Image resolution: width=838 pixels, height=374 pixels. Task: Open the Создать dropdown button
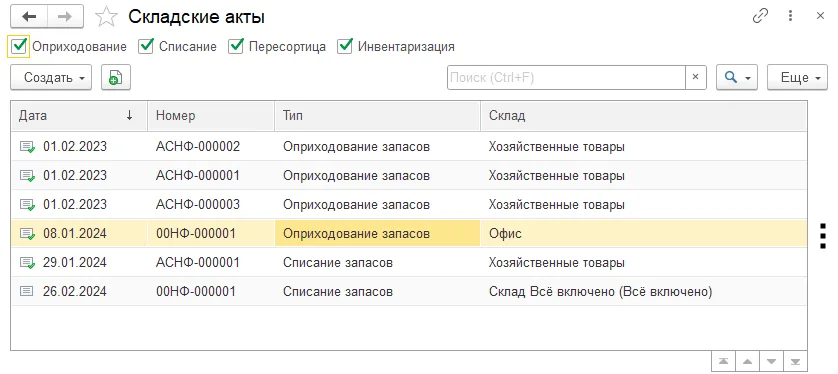51,77
